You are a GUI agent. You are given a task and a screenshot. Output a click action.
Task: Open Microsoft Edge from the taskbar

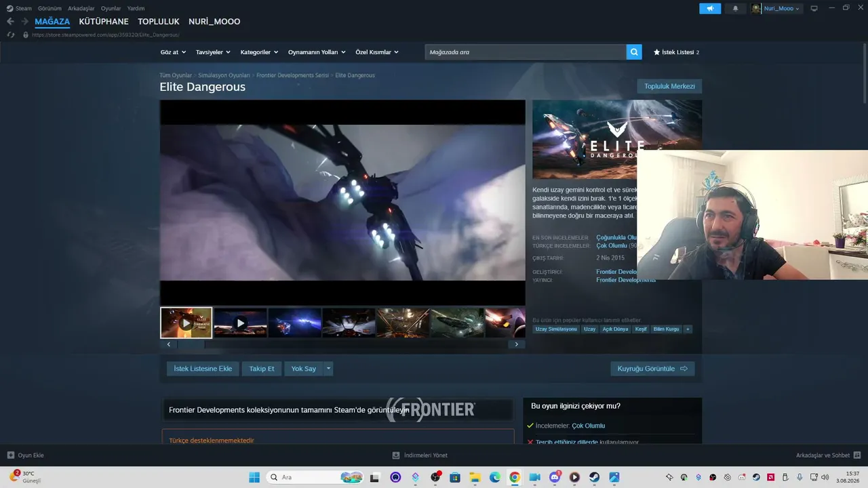tap(495, 477)
